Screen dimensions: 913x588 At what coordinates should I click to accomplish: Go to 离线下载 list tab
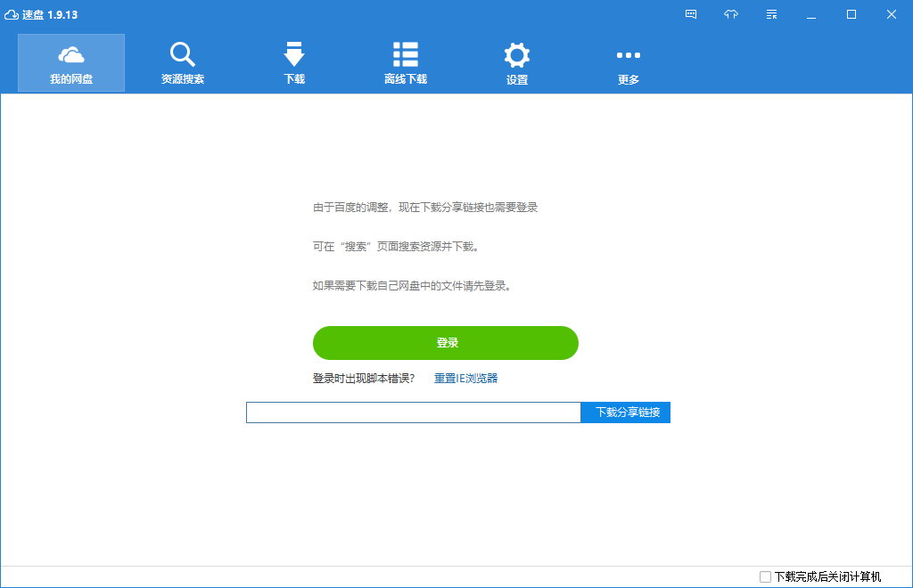click(x=406, y=62)
